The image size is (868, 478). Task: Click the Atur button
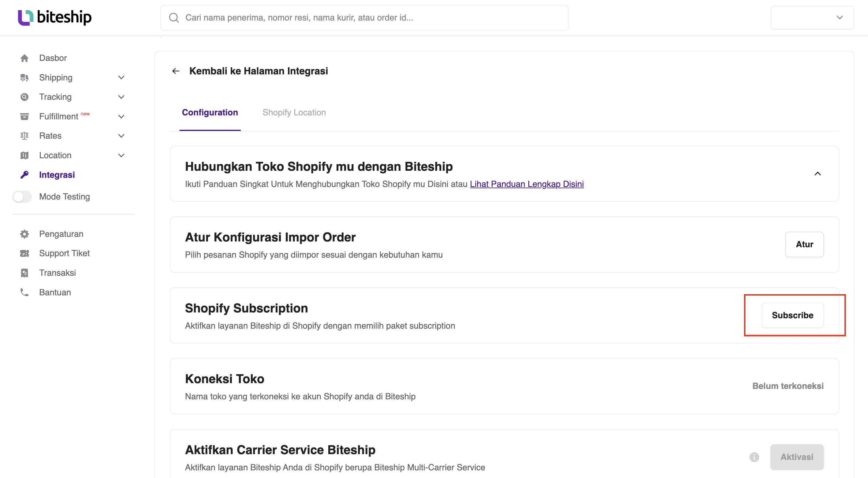(804, 245)
